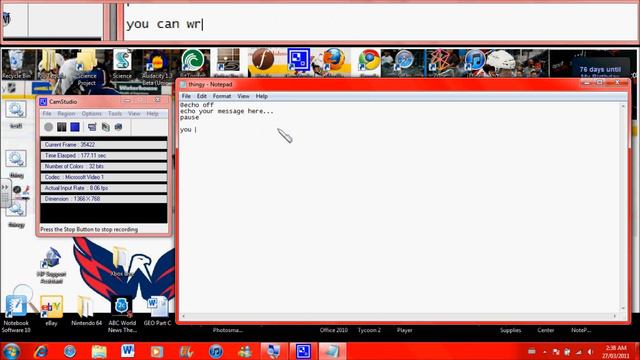Click the Notepad vertical scrollbar down arrow
640x360 pixels.
[x=623, y=309]
